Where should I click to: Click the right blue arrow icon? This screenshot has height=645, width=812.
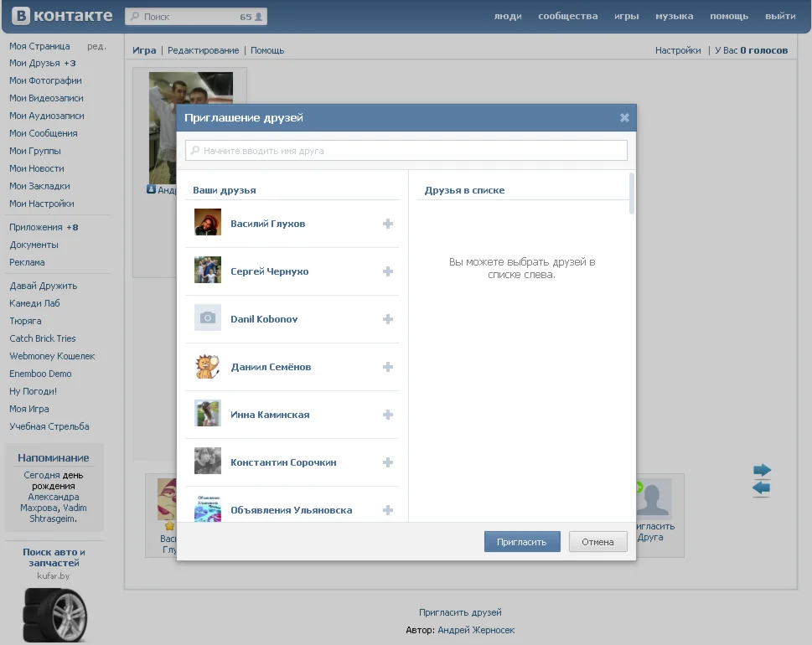pyautogui.click(x=762, y=470)
